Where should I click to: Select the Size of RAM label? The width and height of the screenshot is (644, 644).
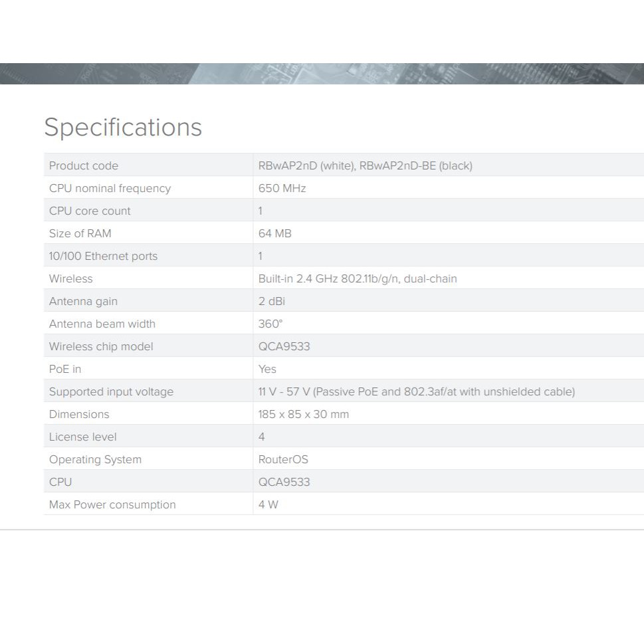[x=80, y=233]
